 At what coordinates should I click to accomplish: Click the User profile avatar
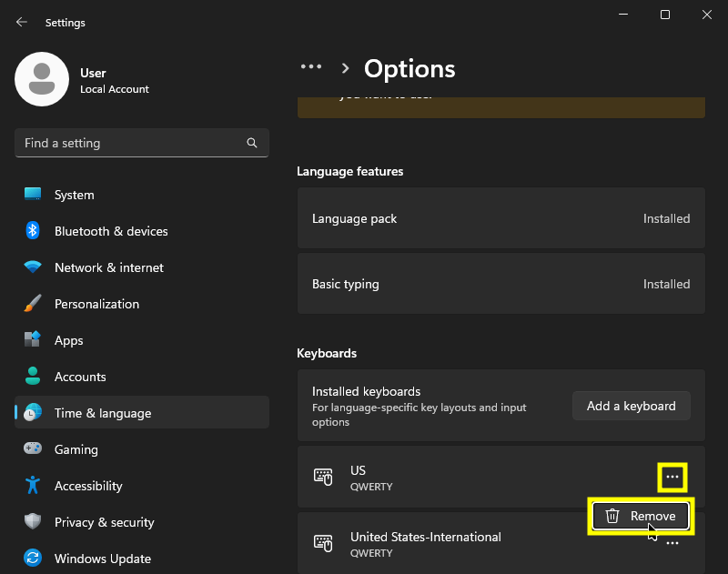pyautogui.click(x=42, y=79)
